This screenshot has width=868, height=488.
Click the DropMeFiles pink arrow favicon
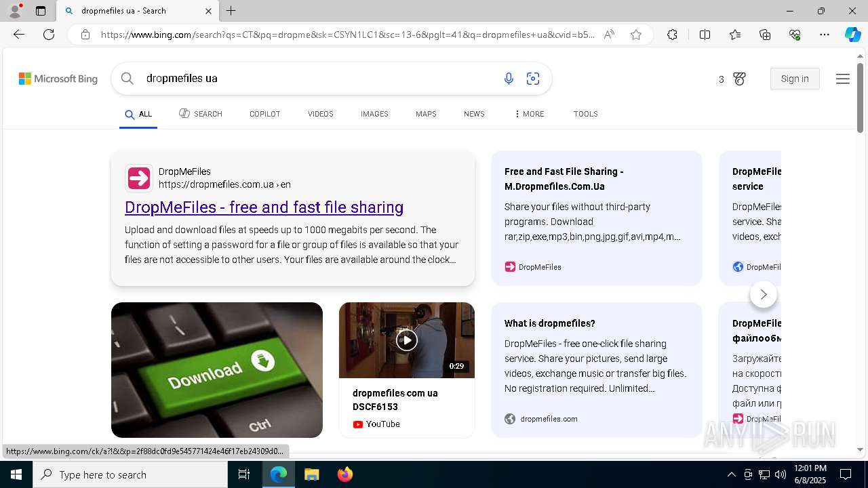click(x=139, y=178)
